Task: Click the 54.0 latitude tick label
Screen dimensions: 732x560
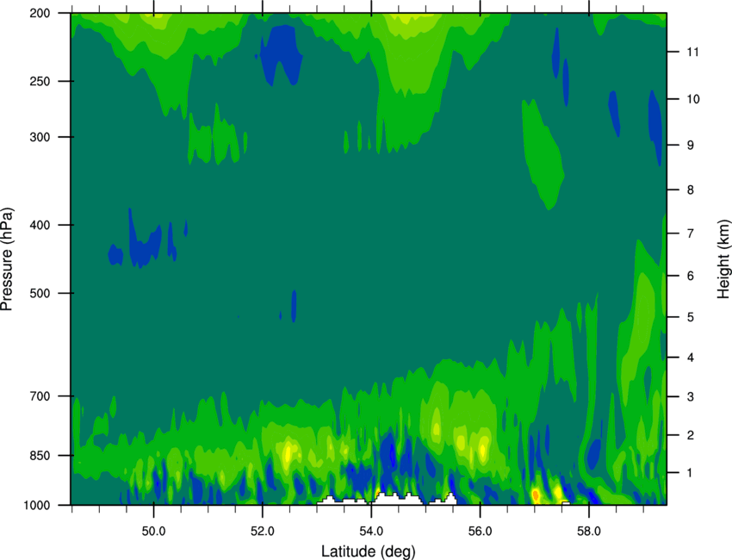Action: 372,531
